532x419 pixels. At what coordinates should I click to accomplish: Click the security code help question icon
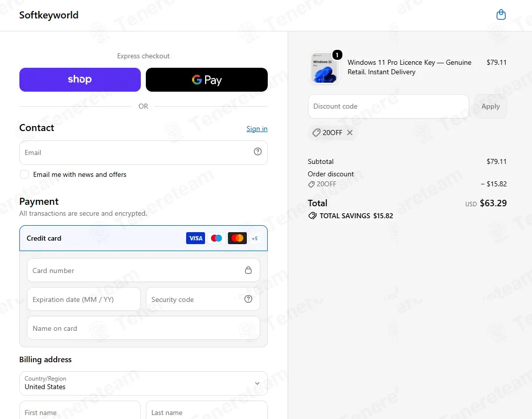(x=248, y=299)
